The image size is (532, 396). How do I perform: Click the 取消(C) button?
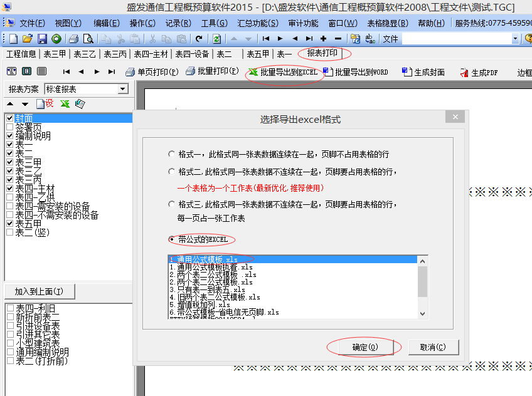434,347
